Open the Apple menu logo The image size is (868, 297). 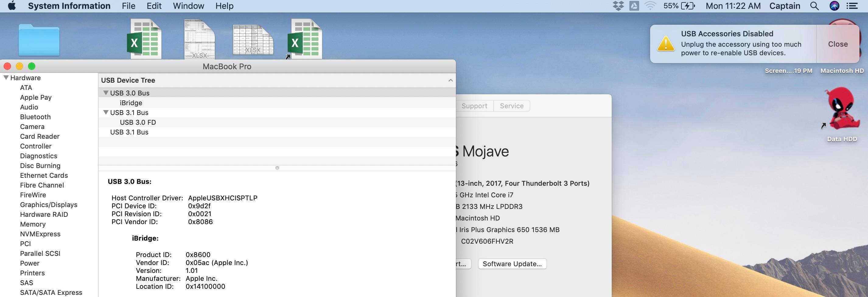pos(12,6)
